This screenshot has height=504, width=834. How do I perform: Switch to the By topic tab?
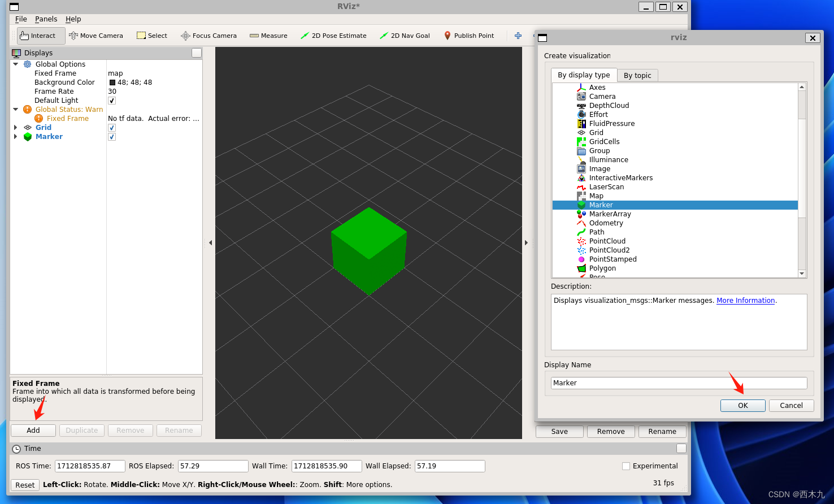pyautogui.click(x=637, y=76)
